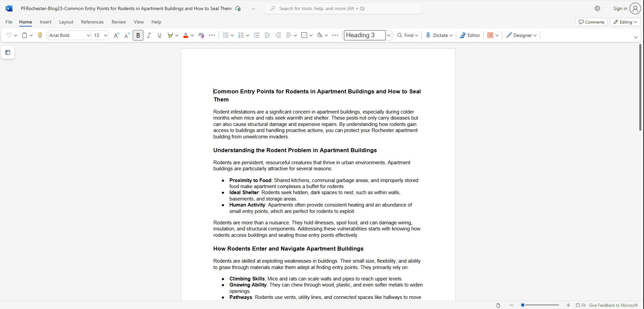The width and height of the screenshot is (644, 309).
Task: Click the Sign in link
Action: pos(620,8)
